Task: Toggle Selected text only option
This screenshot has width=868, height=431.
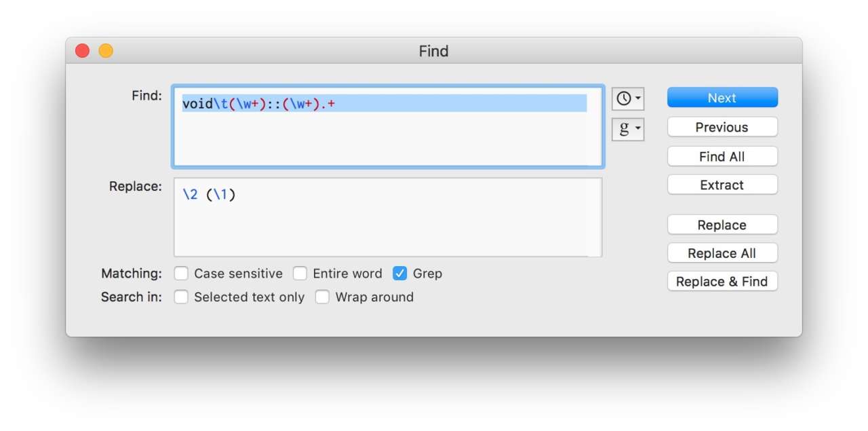Action: coord(181,297)
